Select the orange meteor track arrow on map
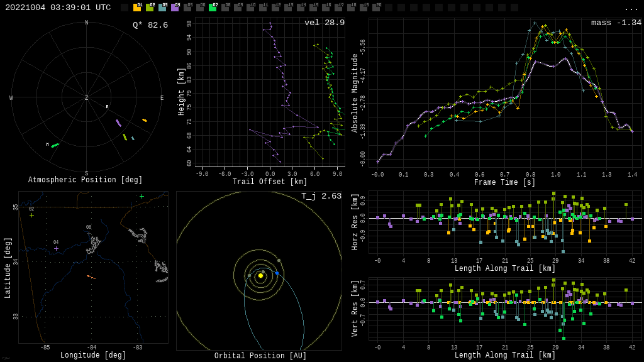 pyautogui.click(x=91, y=277)
